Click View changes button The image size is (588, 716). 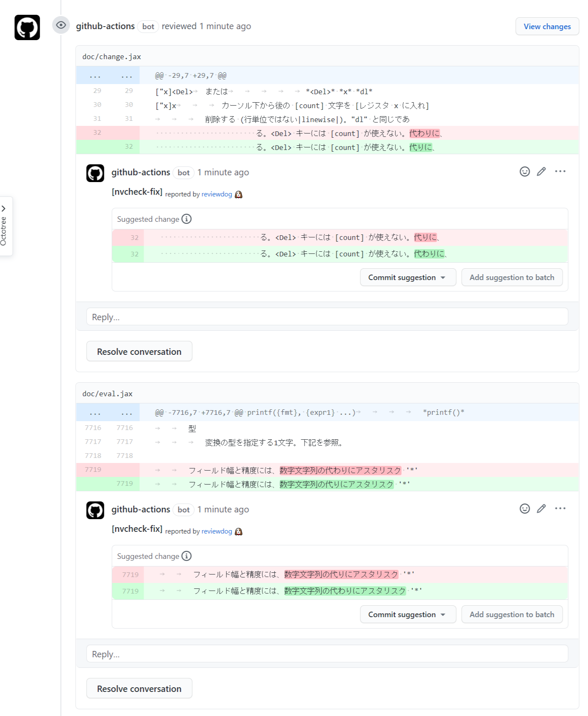tap(547, 27)
